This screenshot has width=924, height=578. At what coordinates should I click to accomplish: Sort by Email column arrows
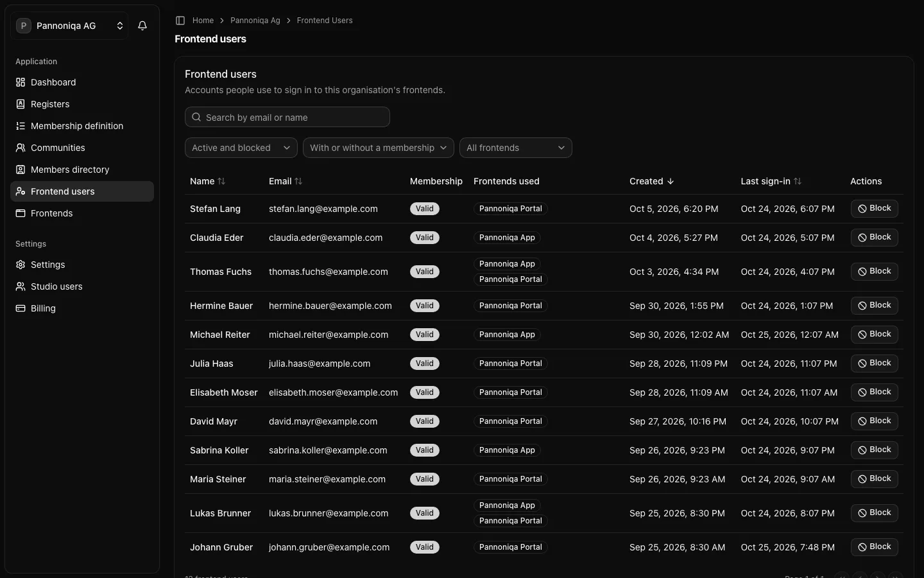298,181
